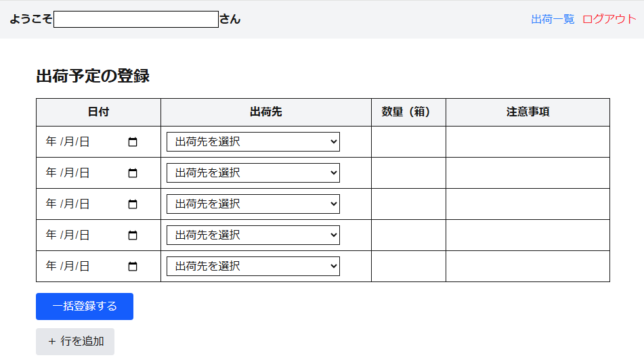Expand second row 出荷先を選択 dropdown
The image size is (644, 364).
click(253, 173)
